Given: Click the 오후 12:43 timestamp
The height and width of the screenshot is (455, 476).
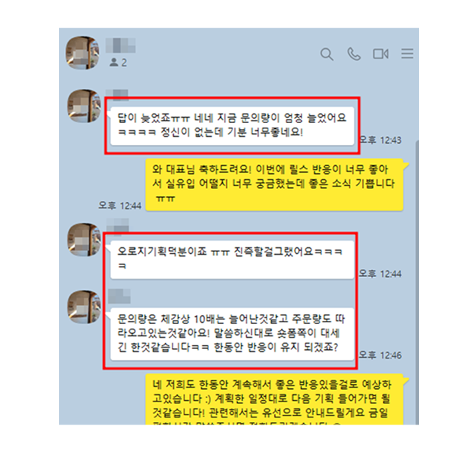Looking at the screenshot, I should (380, 140).
